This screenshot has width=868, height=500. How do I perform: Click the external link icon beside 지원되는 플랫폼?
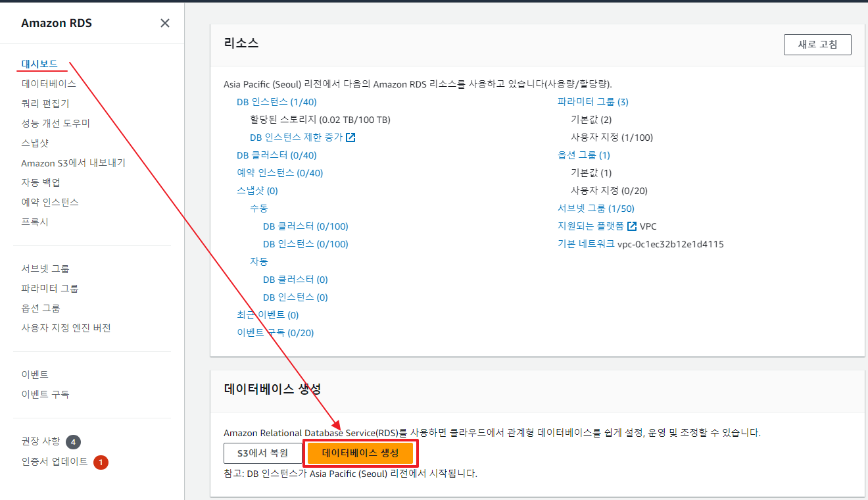point(632,226)
